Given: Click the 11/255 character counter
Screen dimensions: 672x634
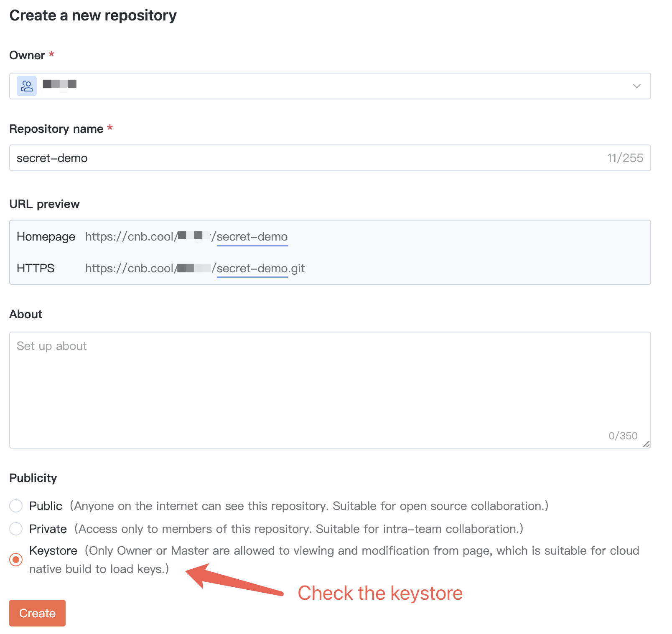Looking at the screenshot, I should point(625,158).
